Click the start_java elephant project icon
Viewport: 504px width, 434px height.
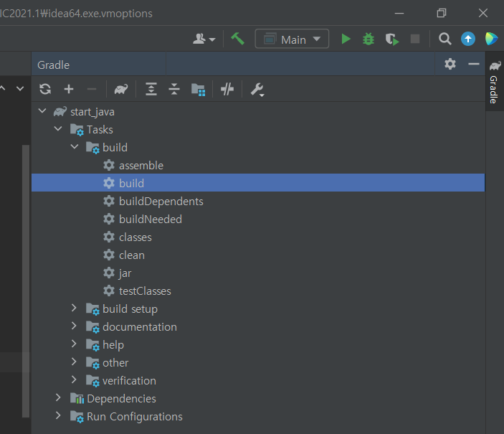click(x=60, y=112)
